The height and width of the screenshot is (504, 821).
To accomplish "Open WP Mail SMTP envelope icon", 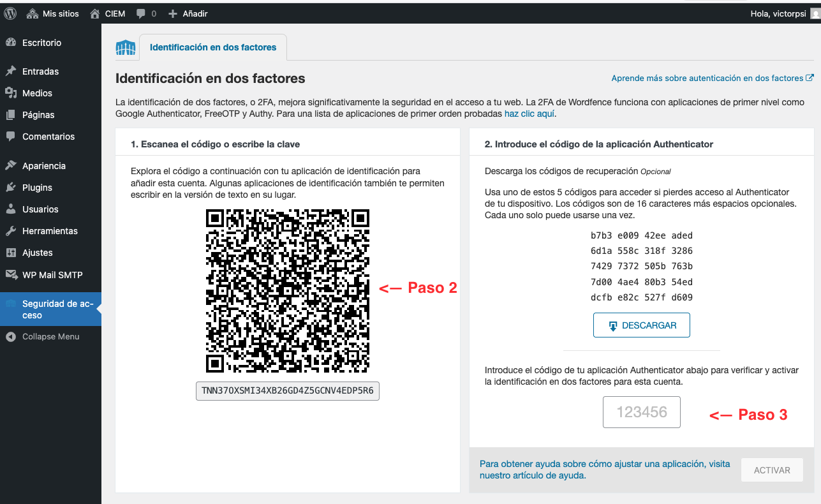I will pos(11,275).
